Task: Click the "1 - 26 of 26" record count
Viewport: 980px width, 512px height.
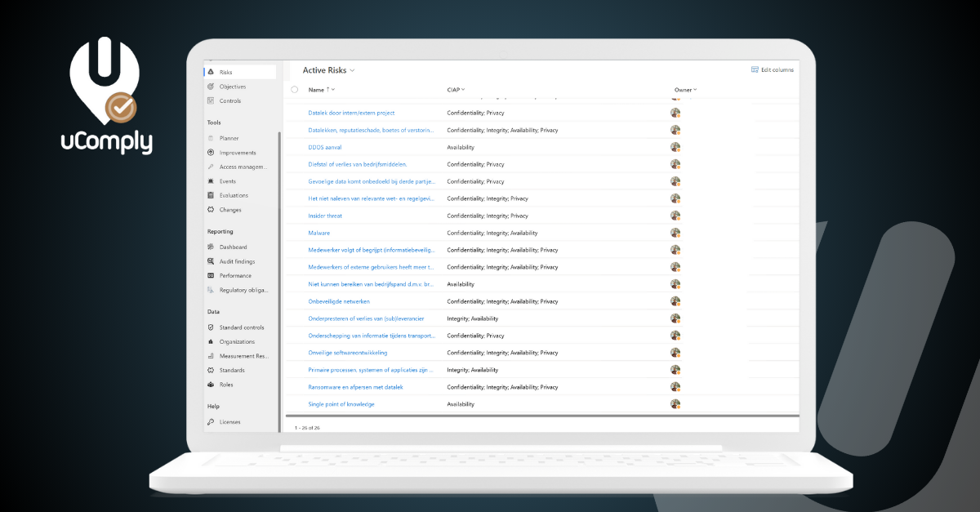Action: coord(307,427)
